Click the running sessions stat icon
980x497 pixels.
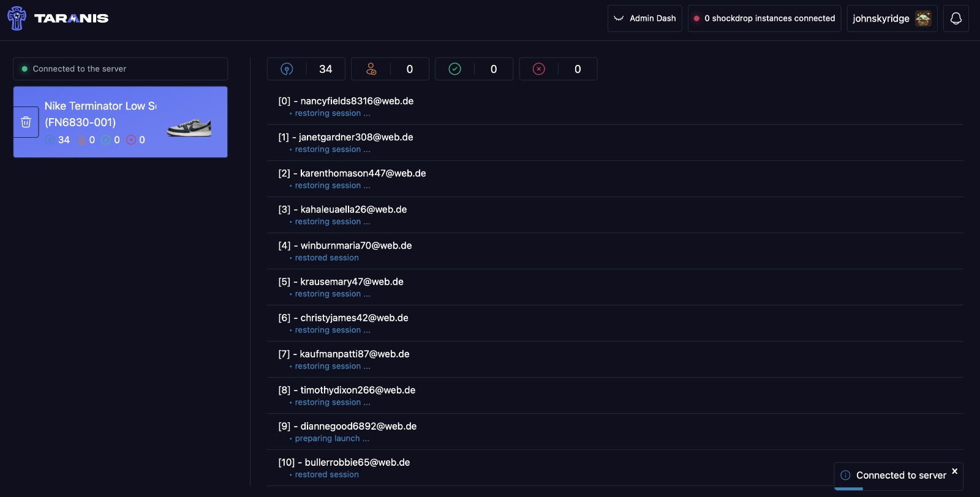[x=287, y=69]
